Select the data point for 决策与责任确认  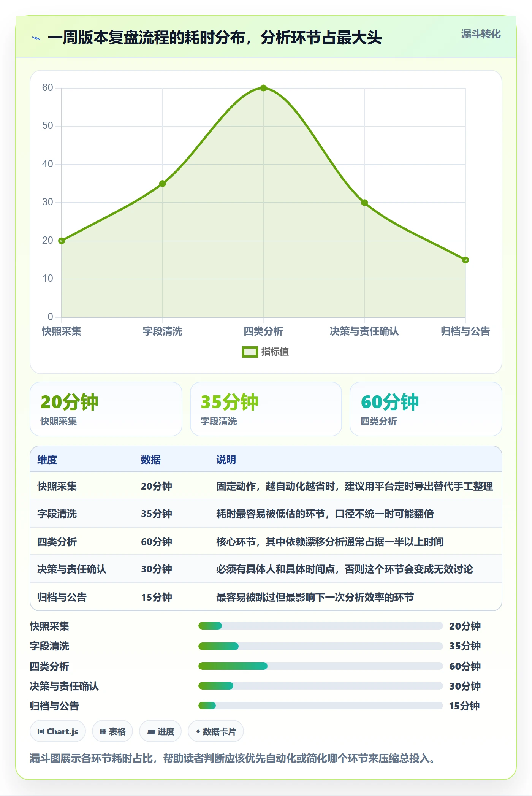(364, 203)
